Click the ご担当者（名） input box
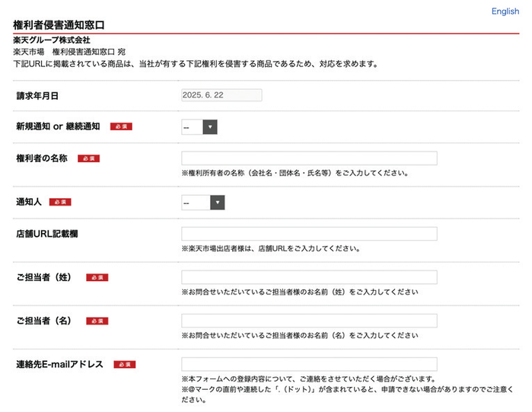The width and height of the screenshot is (532, 412). pos(310,321)
